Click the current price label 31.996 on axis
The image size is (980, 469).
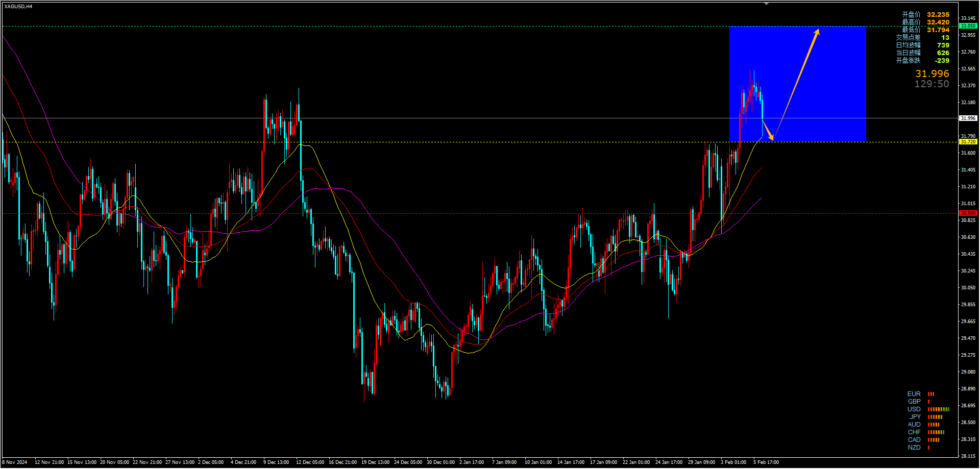click(x=968, y=118)
